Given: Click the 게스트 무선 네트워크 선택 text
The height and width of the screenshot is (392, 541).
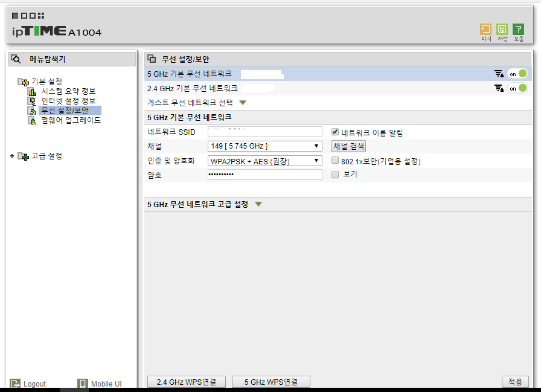Looking at the screenshot, I should (x=190, y=103).
